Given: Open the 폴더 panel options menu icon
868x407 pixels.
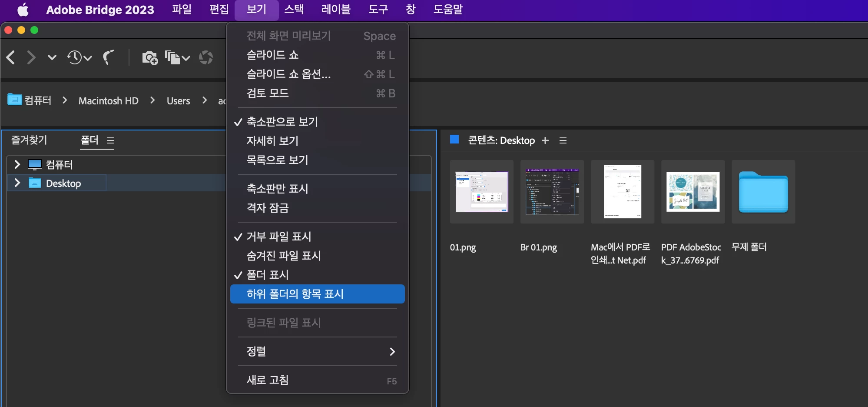Looking at the screenshot, I should point(110,140).
